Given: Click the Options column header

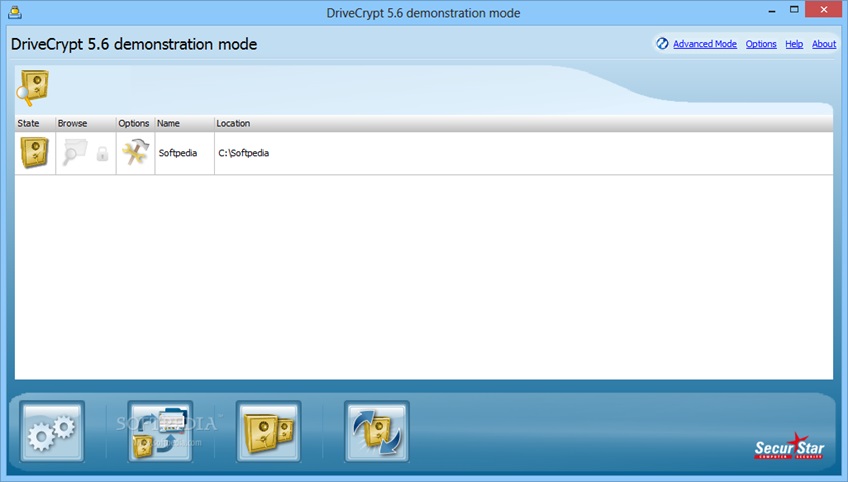Looking at the screenshot, I should pyautogui.click(x=135, y=123).
